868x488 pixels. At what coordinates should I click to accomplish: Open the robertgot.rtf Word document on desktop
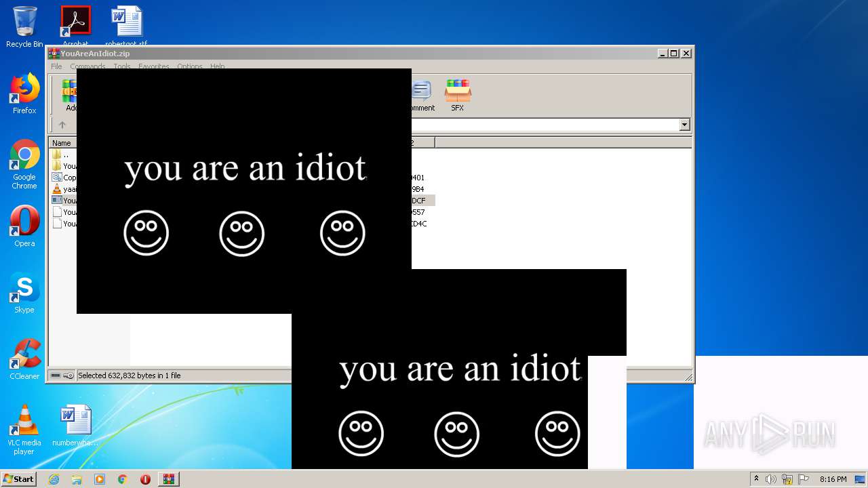pos(126,26)
